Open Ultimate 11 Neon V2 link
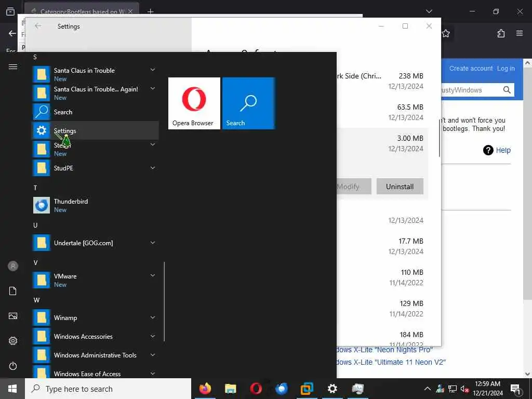The width and height of the screenshot is (532, 399). click(x=391, y=362)
